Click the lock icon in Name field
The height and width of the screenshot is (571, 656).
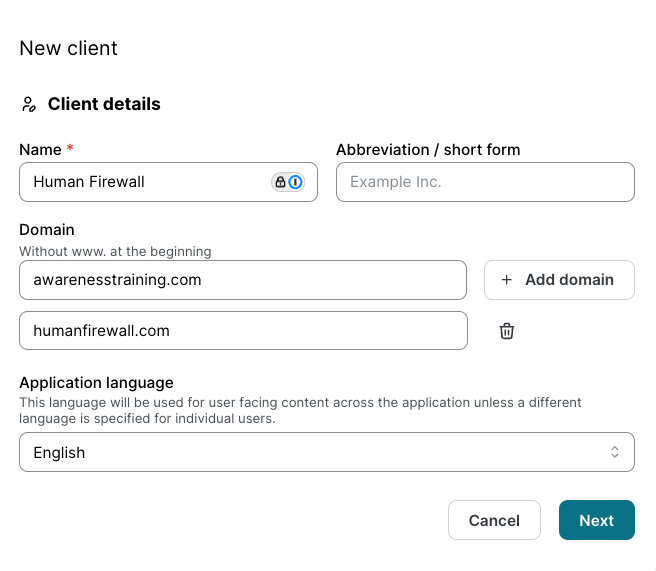pos(280,182)
